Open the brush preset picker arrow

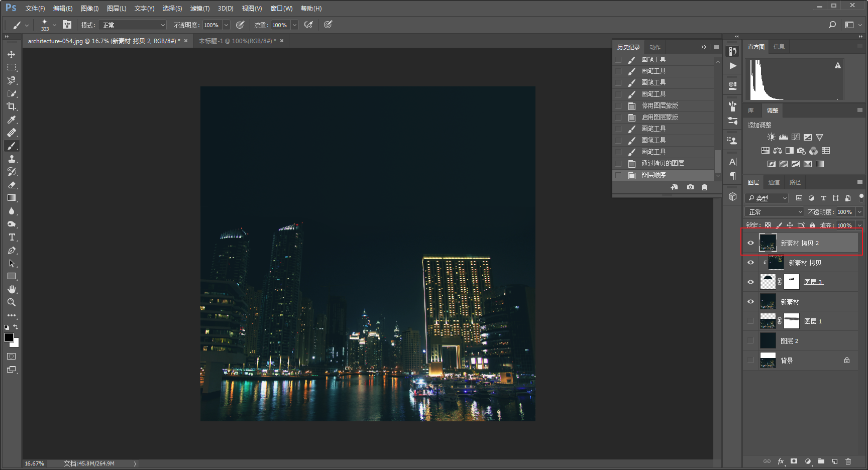54,25
